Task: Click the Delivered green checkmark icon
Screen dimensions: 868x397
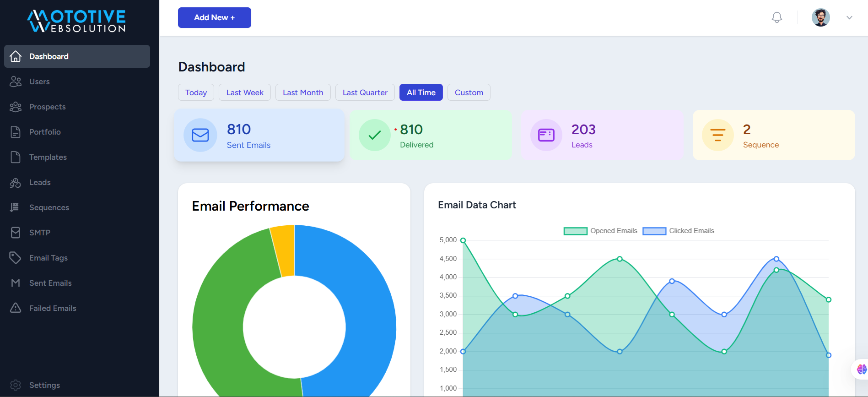Action: pyautogui.click(x=374, y=135)
